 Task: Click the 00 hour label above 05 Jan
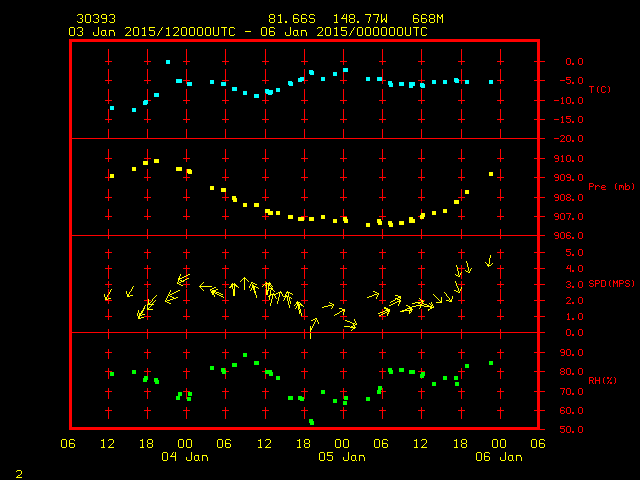tap(342, 443)
